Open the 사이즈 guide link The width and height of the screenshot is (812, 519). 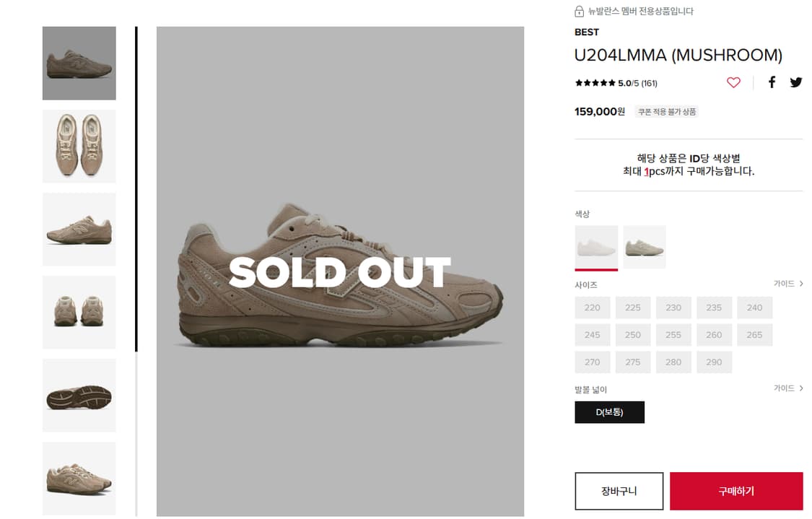[x=788, y=284]
